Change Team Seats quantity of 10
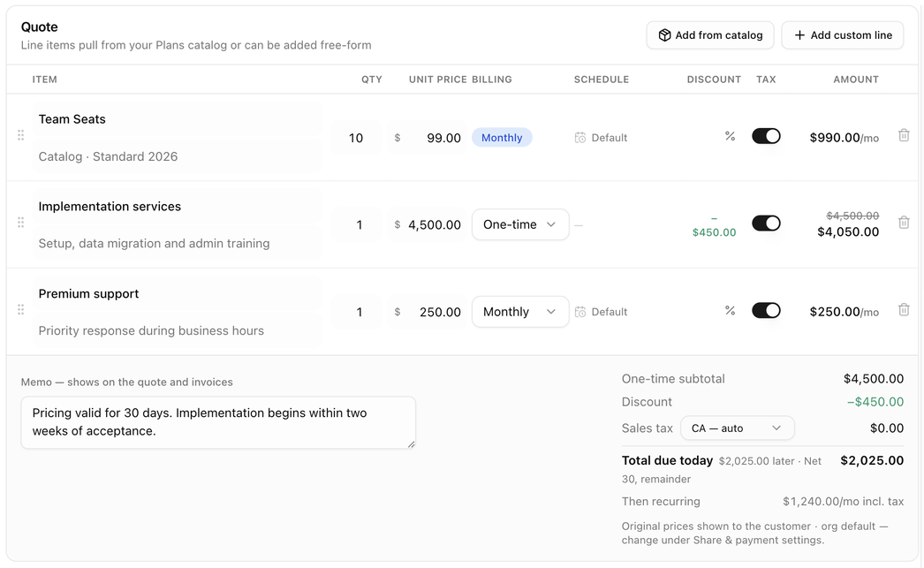 (356, 138)
